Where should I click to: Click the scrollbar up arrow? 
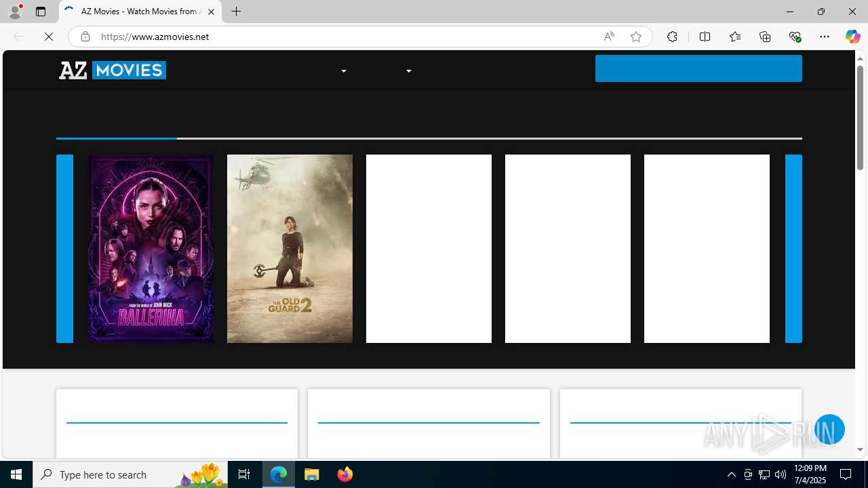[860, 58]
